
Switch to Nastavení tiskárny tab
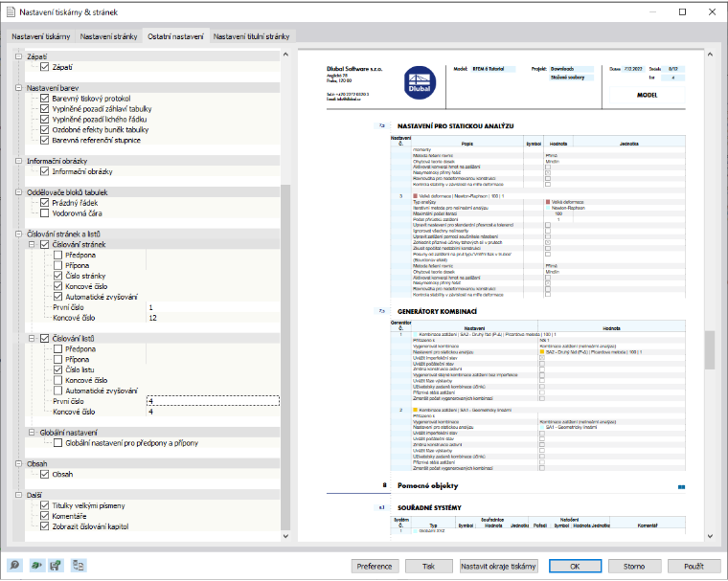click(41, 36)
